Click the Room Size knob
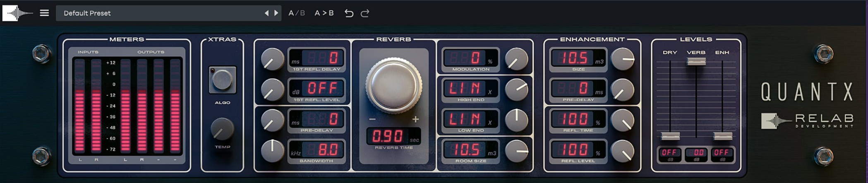Image resolution: width=868 pixels, height=183 pixels. coord(516,151)
